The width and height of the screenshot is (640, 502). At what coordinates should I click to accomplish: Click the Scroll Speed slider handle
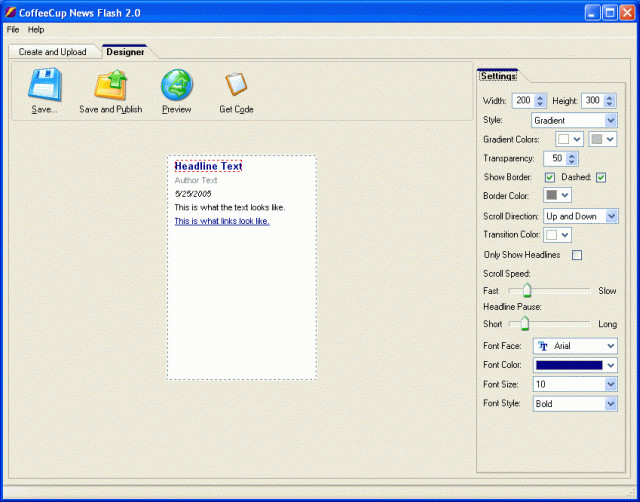pyautogui.click(x=527, y=290)
